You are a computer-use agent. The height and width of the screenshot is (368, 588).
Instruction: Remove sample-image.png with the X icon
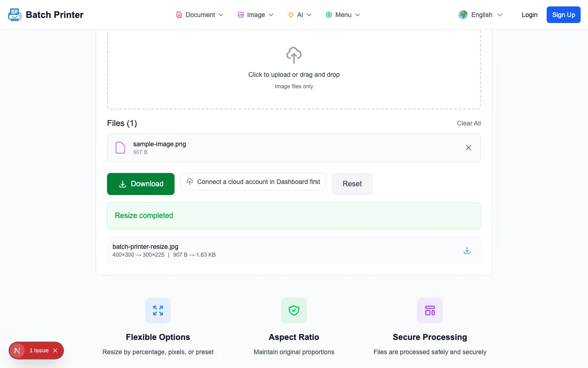pos(469,148)
